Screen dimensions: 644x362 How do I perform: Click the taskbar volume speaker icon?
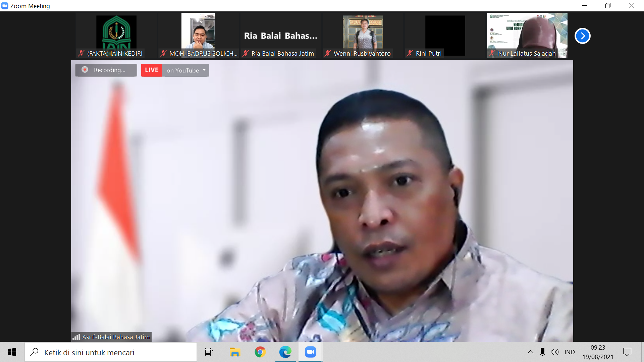point(554,352)
